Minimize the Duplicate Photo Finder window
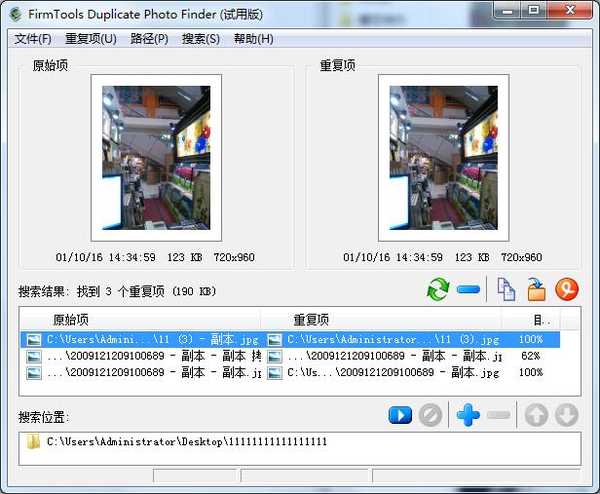600x494 pixels. [x=507, y=10]
